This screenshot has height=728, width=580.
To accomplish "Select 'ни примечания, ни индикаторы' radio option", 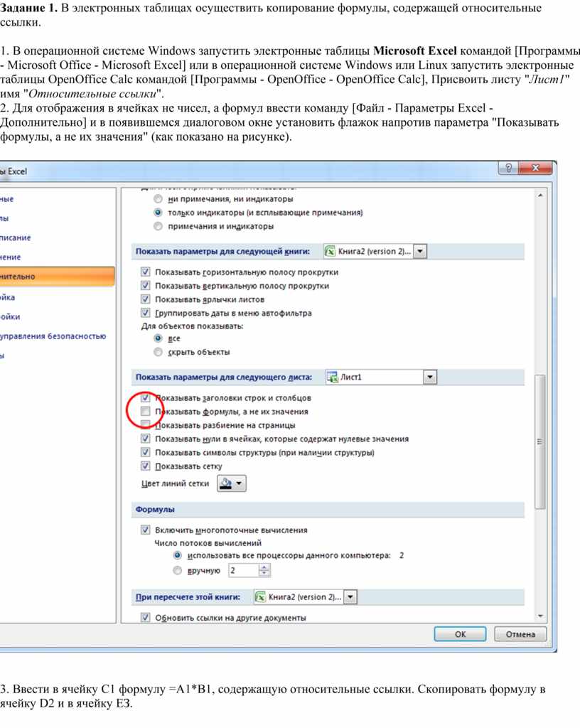I will (159, 199).
